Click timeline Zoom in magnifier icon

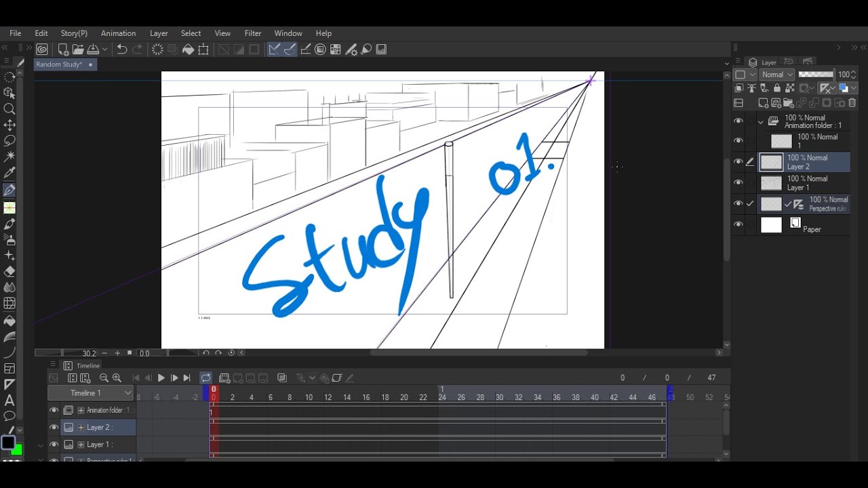(x=117, y=378)
